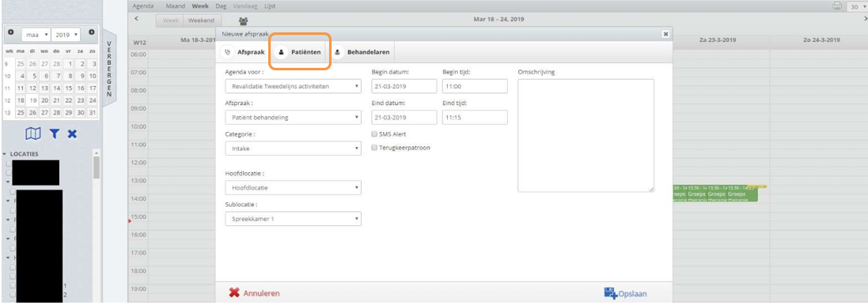Enable the SMS Alert checkbox
Screen dimensions: 868x305
pos(375,134)
